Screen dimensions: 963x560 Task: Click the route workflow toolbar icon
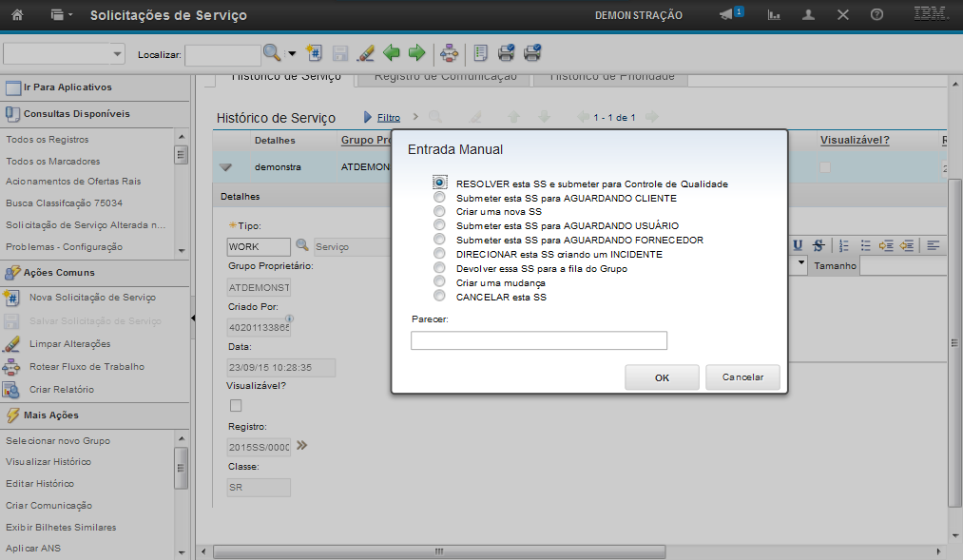(449, 53)
